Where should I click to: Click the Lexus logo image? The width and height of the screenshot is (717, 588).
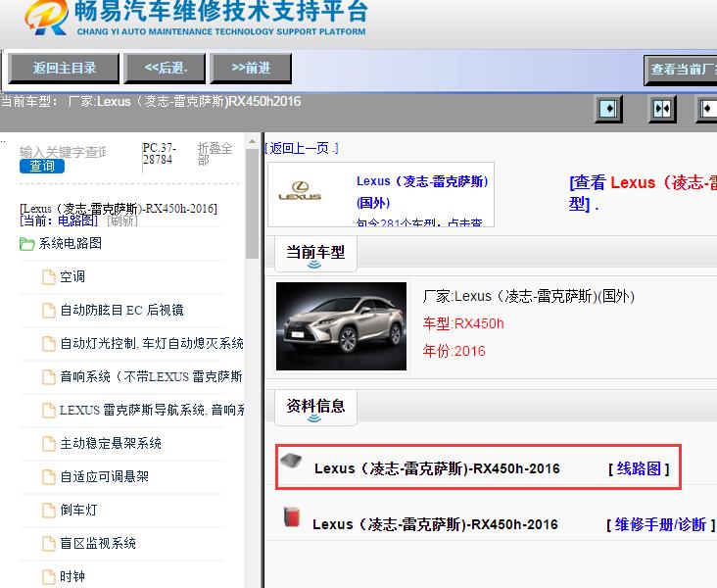[300, 191]
